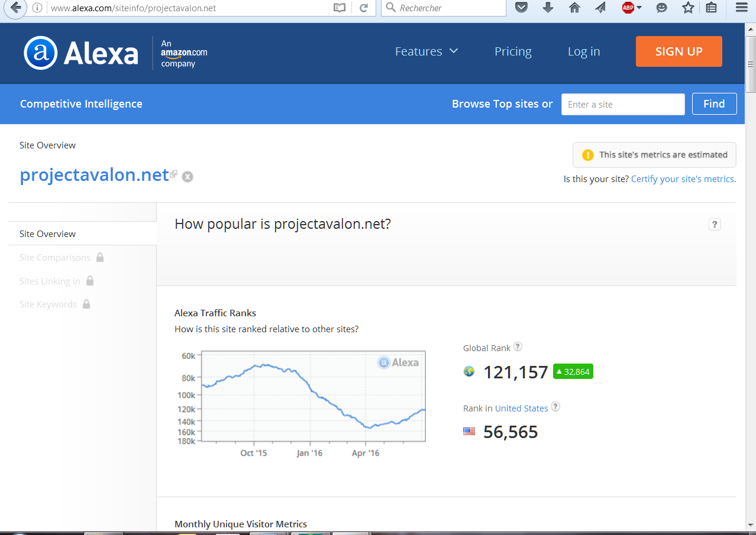Click the Rank in United States help icon
The width and height of the screenshot is (756, 535).
(x=555, y=407)
